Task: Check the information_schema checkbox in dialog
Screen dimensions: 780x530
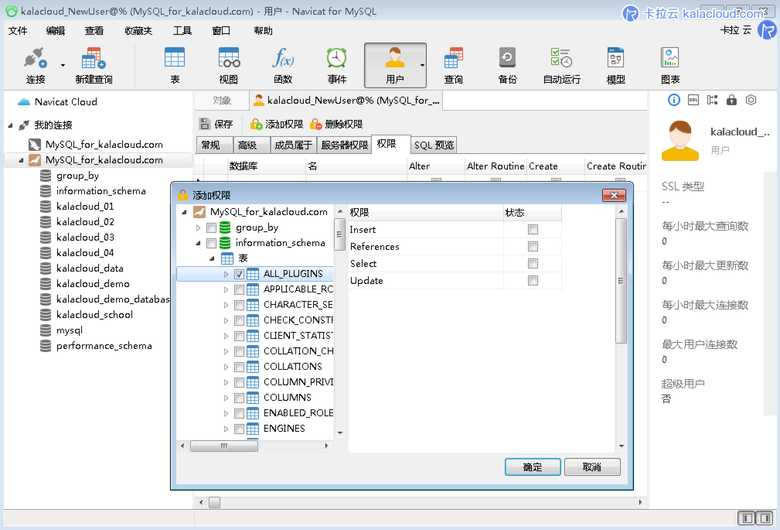Action: (211, 243)
